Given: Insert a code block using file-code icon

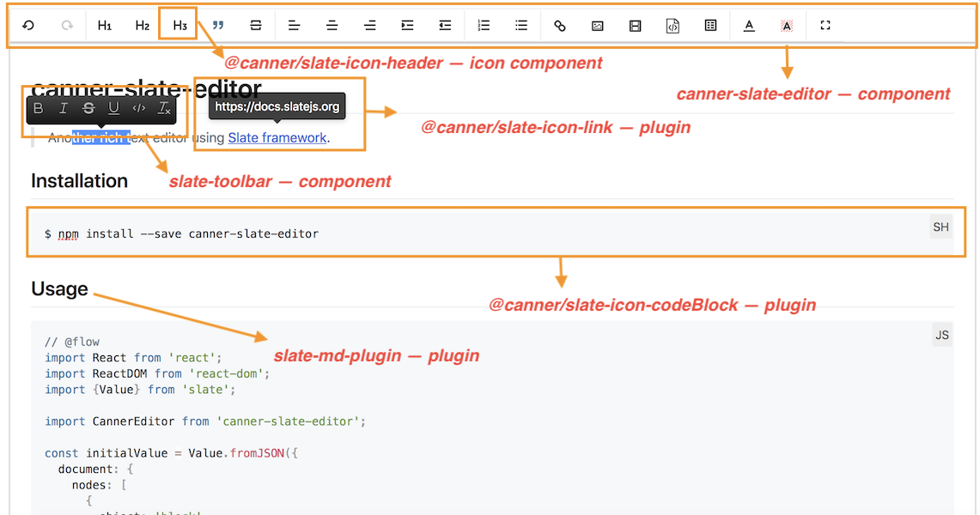Looking at the screenshot, I should point(673,26).
